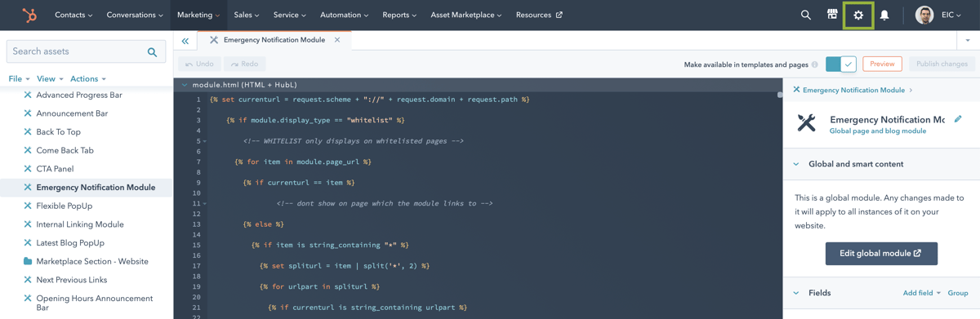980x319 pixels.
Task: Click the module icon on Internal Linking Module
Action: coord(28,224)
